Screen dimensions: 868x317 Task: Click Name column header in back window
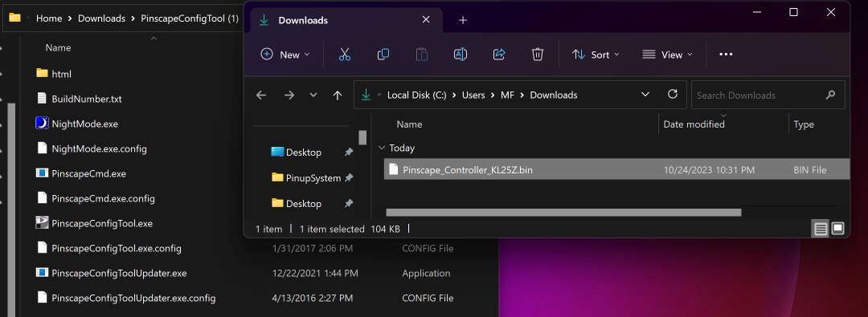point(58,48)
